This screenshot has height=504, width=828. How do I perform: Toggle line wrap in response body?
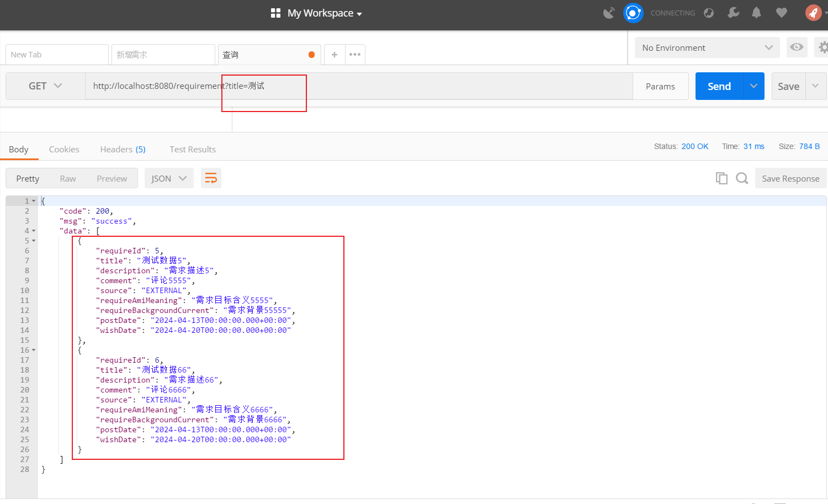pyautogui.click(x=211, y=178)
